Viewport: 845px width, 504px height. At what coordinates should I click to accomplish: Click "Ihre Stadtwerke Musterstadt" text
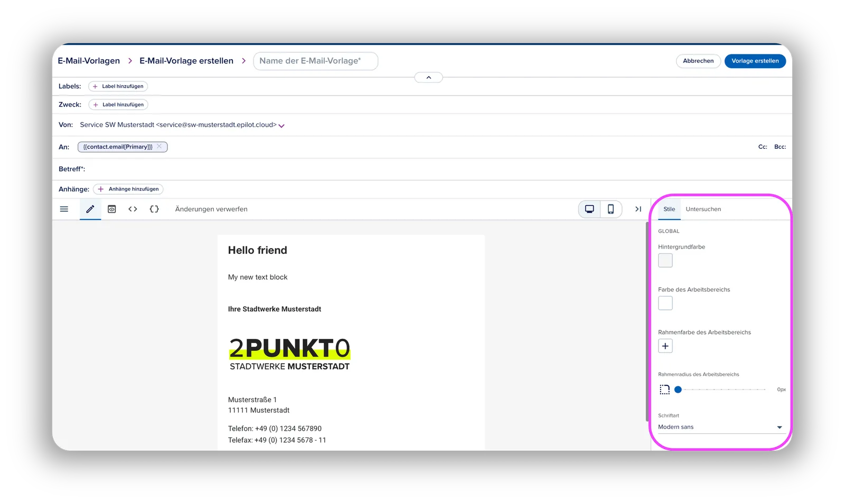275,309
